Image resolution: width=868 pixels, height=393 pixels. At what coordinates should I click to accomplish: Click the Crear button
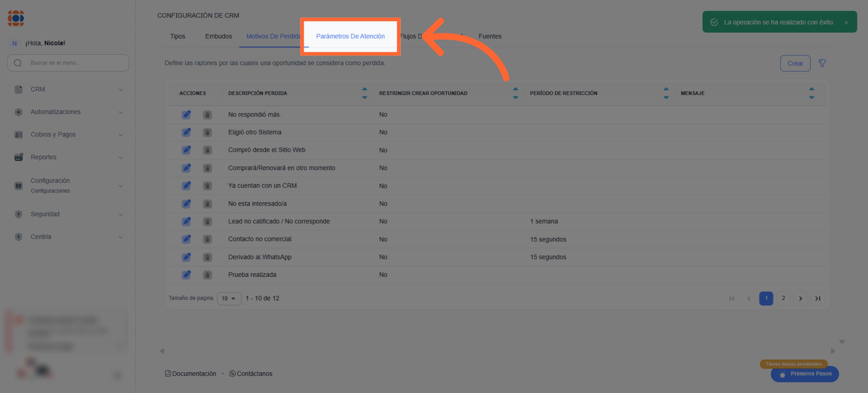tap(795, 63)
